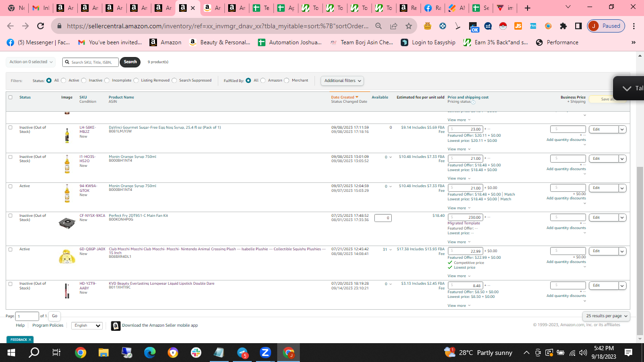Open Edit dropdown arrow for DaVinci Syrup row
This screenshot has width=644, height=362.
pos(623,129)
